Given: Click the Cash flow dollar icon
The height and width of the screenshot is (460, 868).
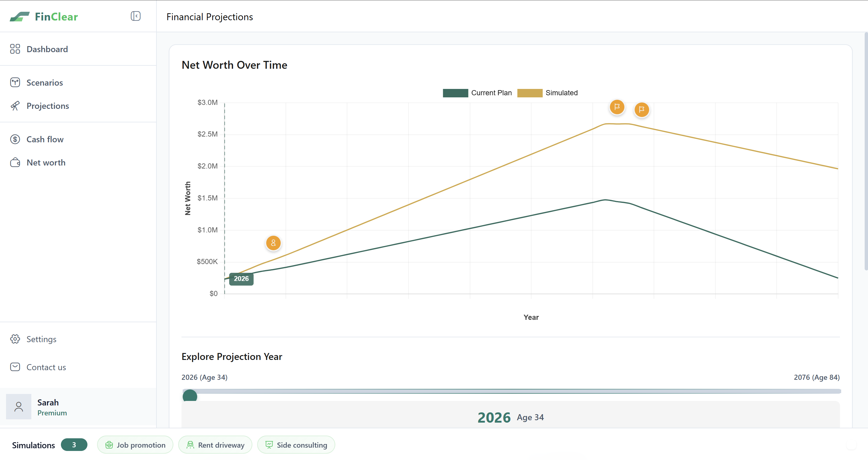Looking at the screenshot, I should click(x=15, y=139).
